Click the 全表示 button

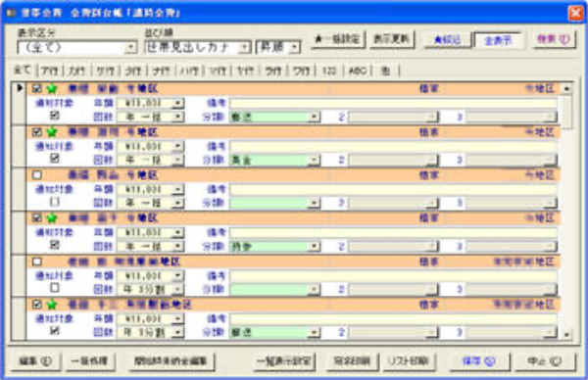click(498, 40)
